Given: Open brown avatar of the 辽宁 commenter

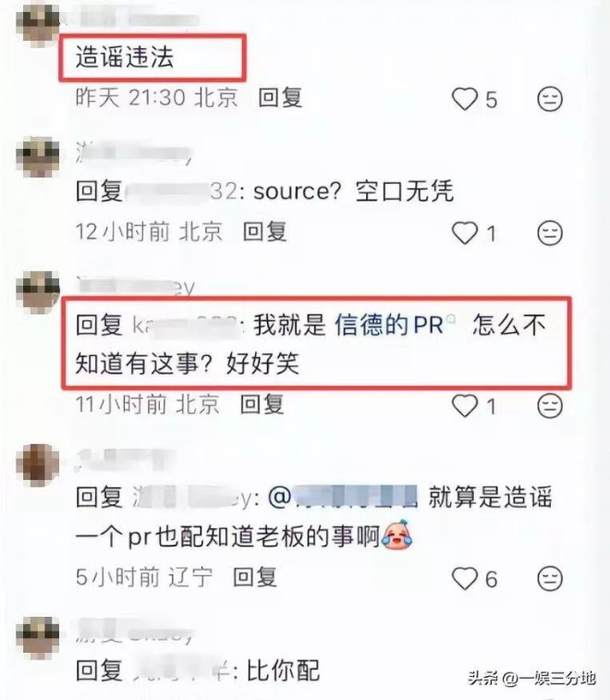Looking at the screenshot, I should (x=38, y=465).
